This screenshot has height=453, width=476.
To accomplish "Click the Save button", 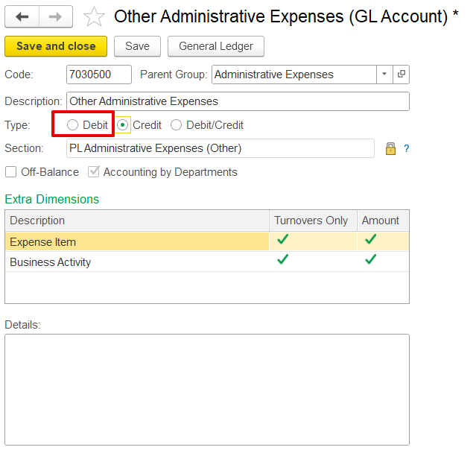I will (x=137, y=46).
